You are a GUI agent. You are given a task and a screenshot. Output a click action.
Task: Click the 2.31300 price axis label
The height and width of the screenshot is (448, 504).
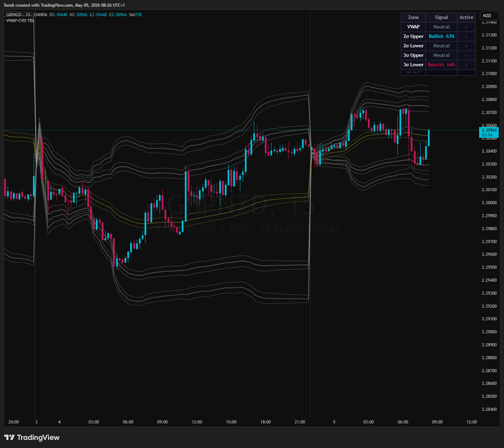tap(489, 35)
